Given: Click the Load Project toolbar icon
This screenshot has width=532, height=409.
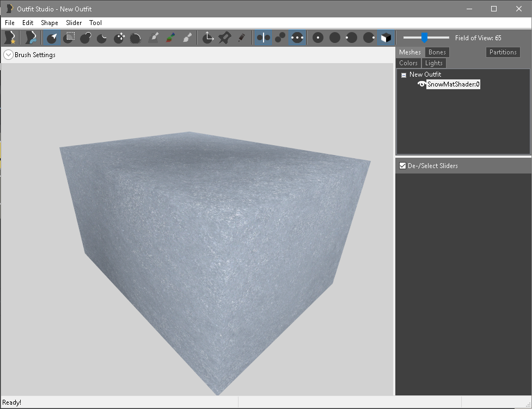Looking at the screenshot, I should [x=31, y=38].
